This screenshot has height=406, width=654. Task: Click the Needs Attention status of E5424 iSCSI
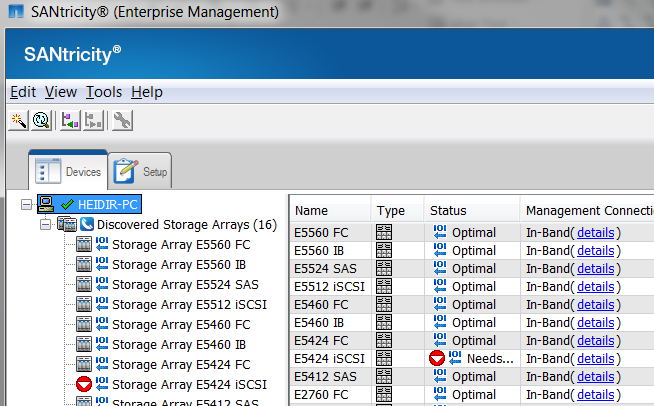click(x=471, y=358)
